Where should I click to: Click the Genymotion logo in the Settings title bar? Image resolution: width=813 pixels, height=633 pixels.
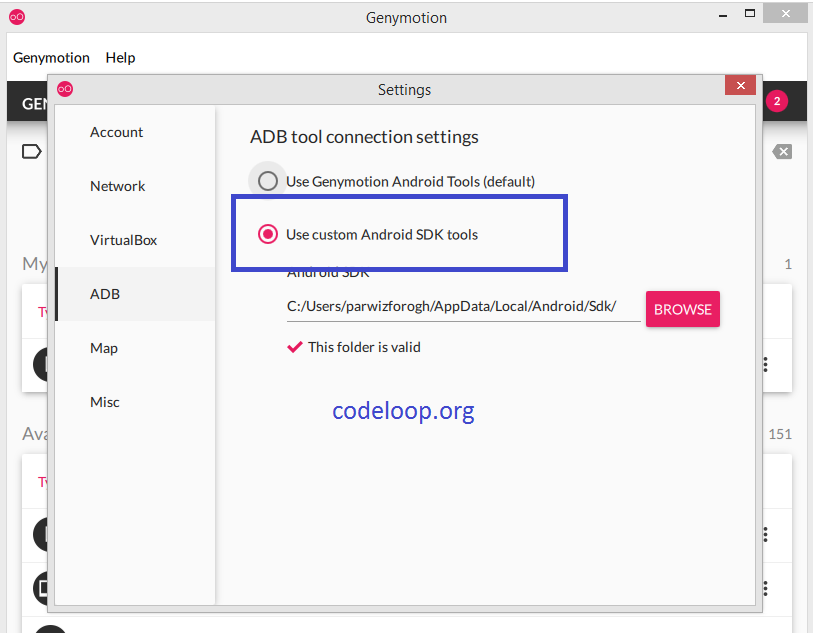pos(65,89)
